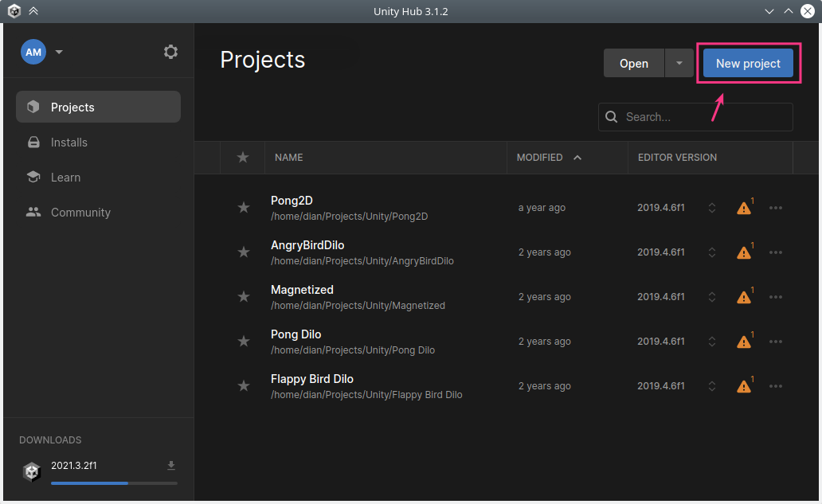Expand the Open button dropdown arrow
This screenshot has width=822, height=504.
coord(679,64)
